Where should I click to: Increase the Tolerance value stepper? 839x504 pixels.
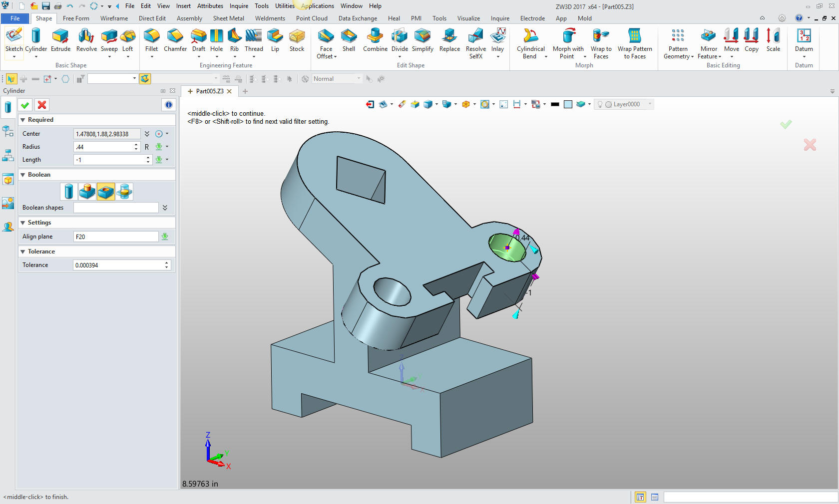167,262
